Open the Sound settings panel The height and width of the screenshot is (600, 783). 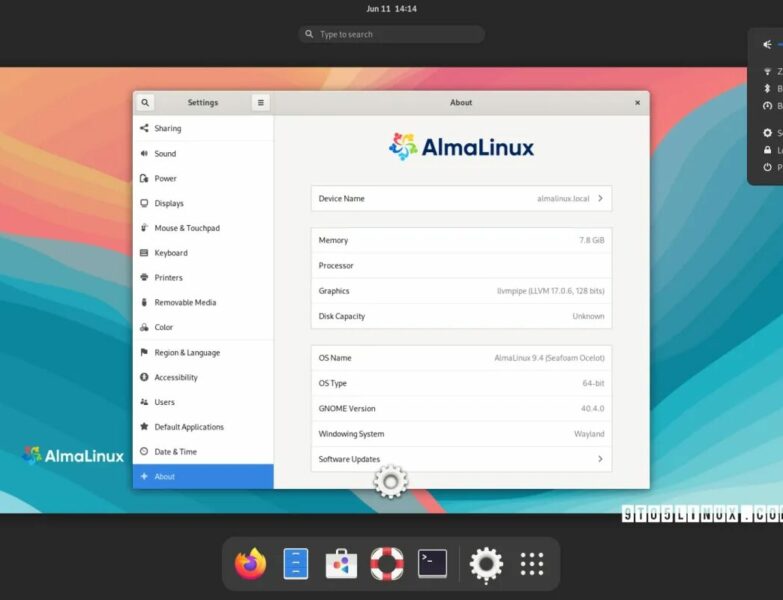click(x=203, y=153)
